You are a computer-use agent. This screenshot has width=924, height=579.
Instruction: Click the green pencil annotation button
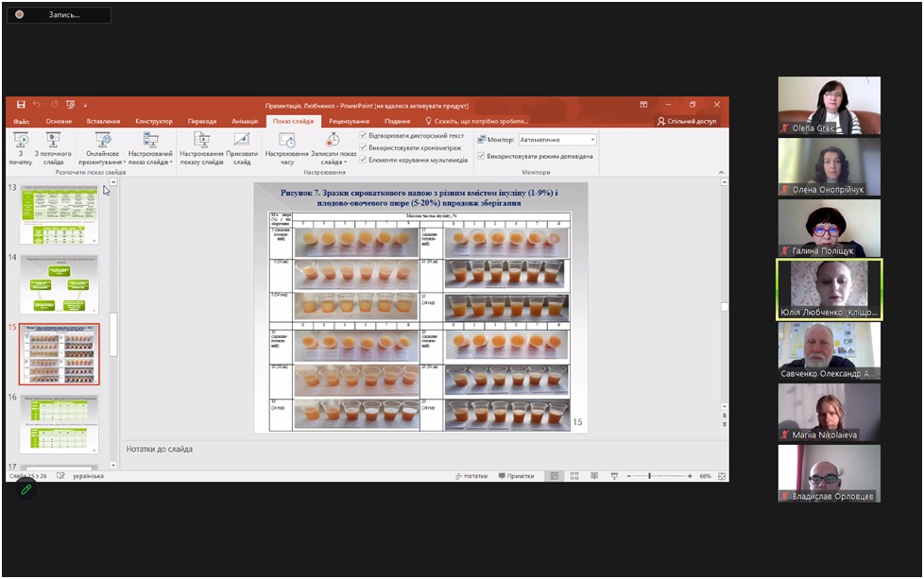point(26,489)
